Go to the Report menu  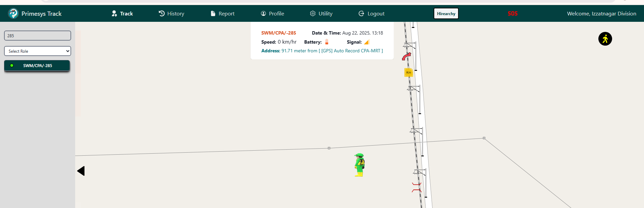[x=222, y=13]
